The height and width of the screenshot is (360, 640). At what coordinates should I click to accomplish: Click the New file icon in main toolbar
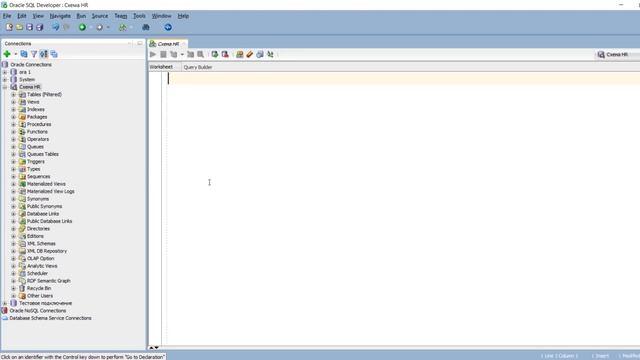click(9, 27)
